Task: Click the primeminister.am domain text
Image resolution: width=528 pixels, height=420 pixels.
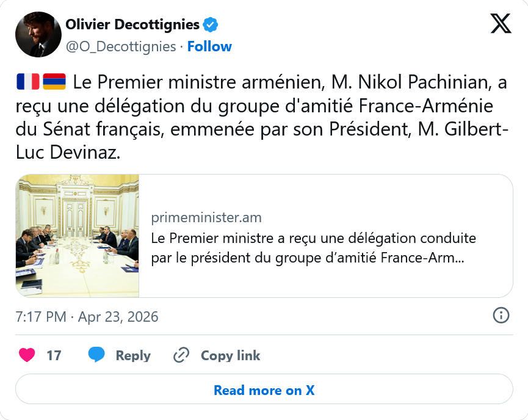Action: tap(206, 218)
